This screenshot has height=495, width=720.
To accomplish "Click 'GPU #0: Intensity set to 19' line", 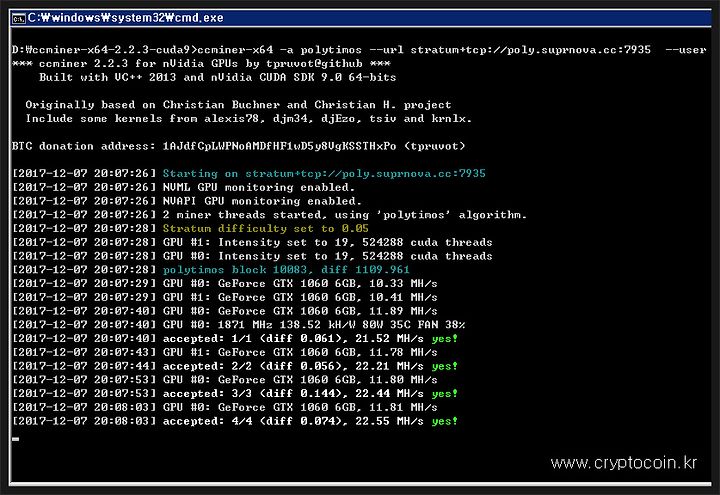I will click(253, 256).
